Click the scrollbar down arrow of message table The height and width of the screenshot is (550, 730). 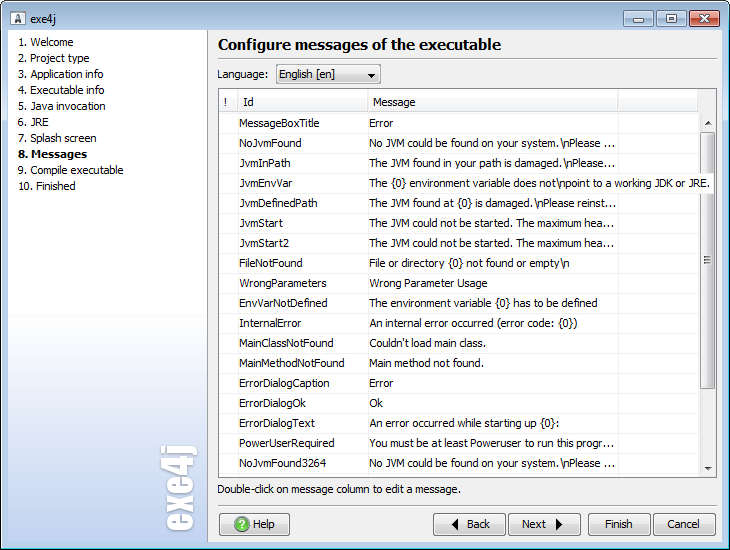tap(708, 468)
